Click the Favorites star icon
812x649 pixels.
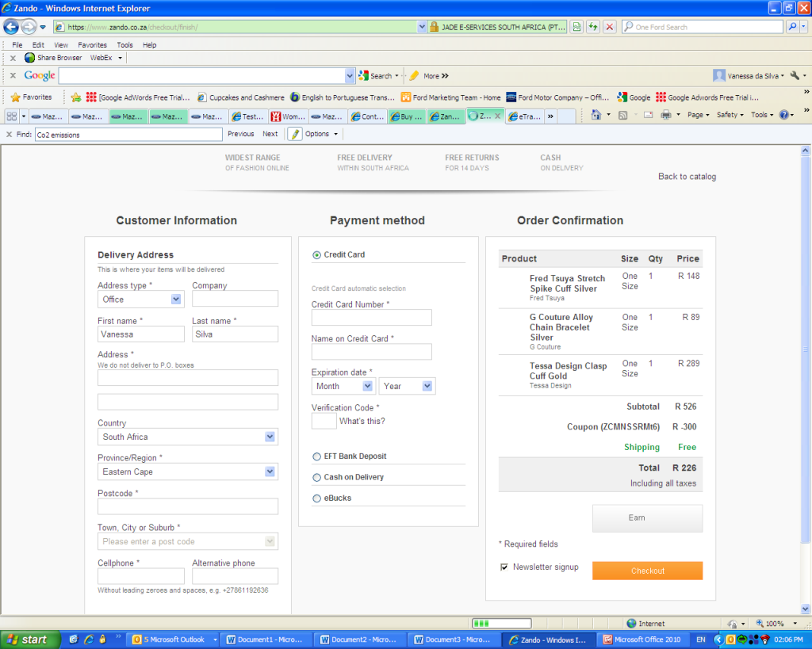click(16, 97)
